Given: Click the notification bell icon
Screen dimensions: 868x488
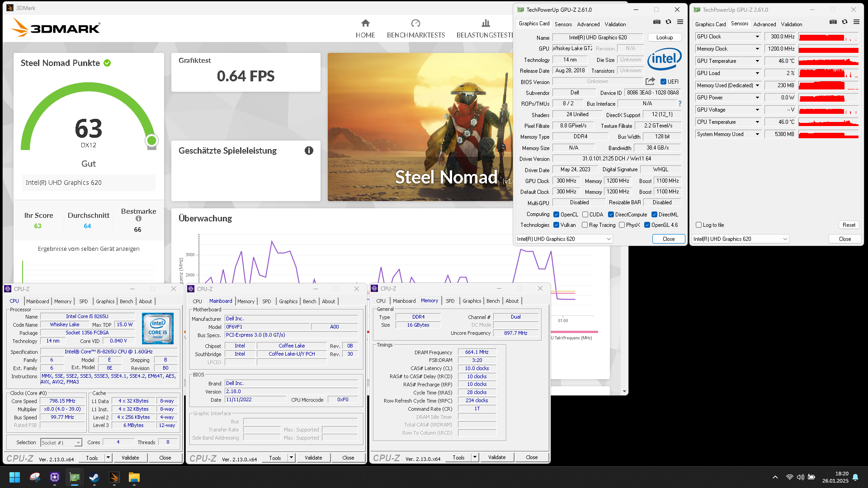Looking at the screenshot, I should [855, 477].
